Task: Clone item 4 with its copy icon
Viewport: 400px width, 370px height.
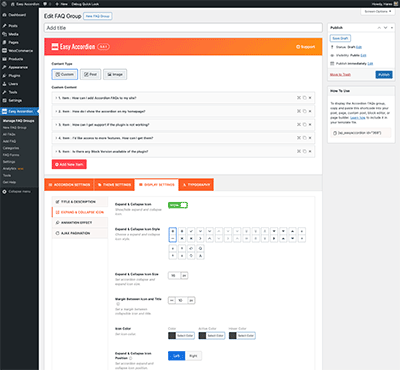Action: [304, 138]
